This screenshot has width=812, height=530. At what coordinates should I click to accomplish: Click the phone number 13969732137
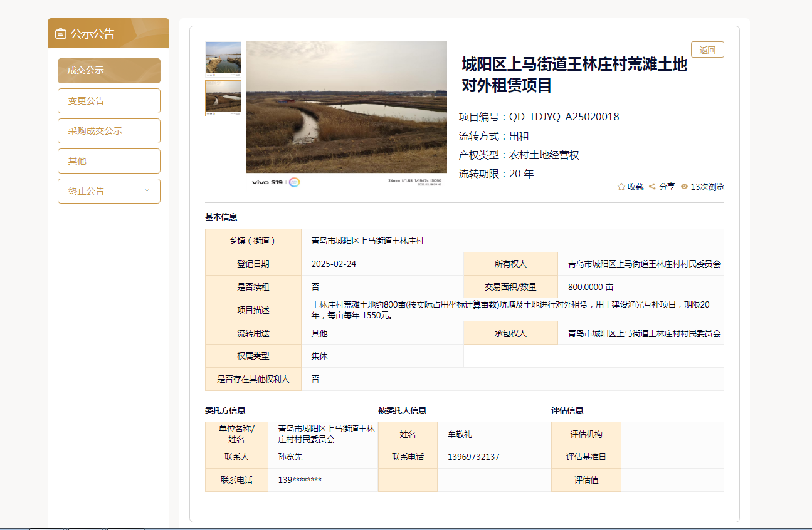[x=474, y=457]
